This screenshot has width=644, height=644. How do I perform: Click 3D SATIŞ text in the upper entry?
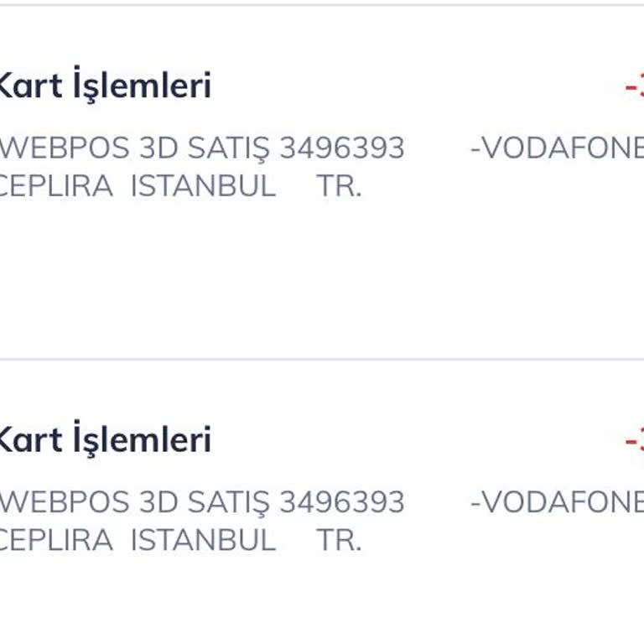(x=205, y=148)
